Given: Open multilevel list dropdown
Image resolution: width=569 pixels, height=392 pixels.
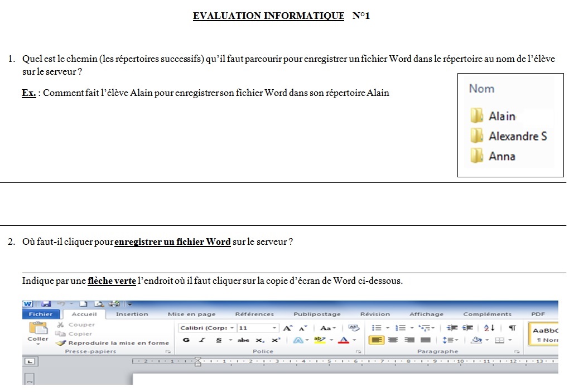Looking at the screenshot, I should click(426, 328).
